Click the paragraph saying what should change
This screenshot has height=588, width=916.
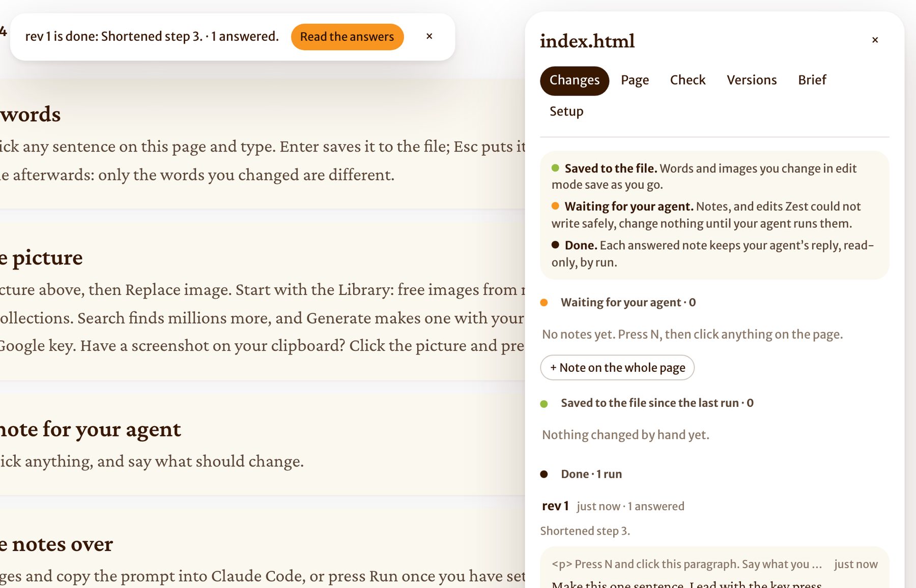(x=152, y=461)
